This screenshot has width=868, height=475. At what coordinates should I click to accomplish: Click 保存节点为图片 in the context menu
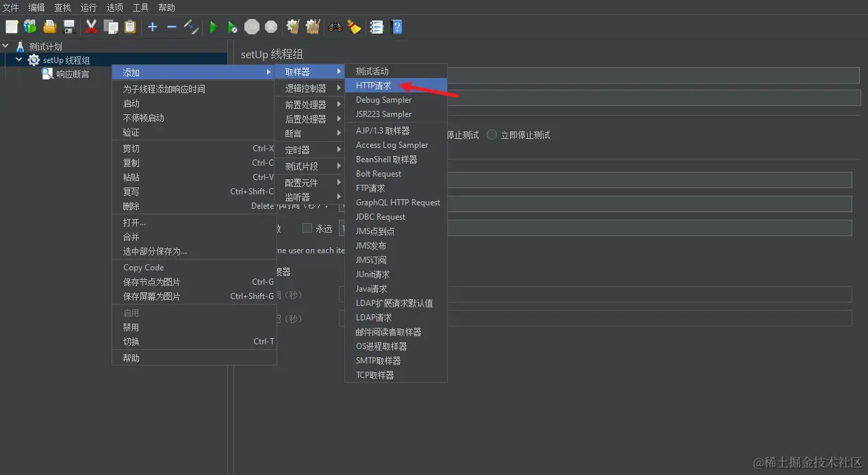(194, 282)
